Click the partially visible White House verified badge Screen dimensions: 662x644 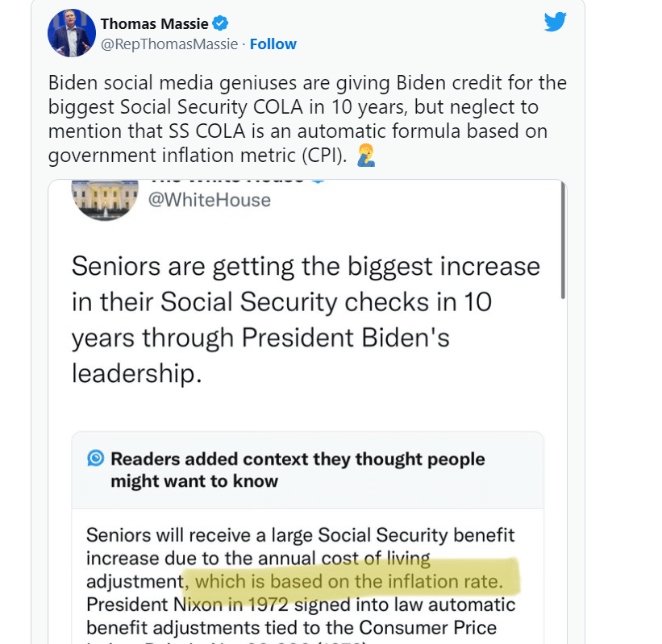(318, 181)
